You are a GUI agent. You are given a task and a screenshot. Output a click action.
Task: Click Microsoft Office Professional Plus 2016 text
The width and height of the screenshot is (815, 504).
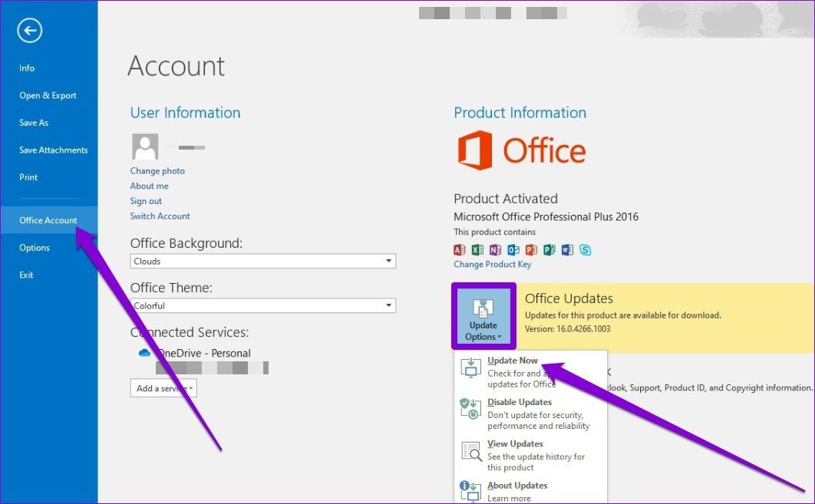[546, 216]
